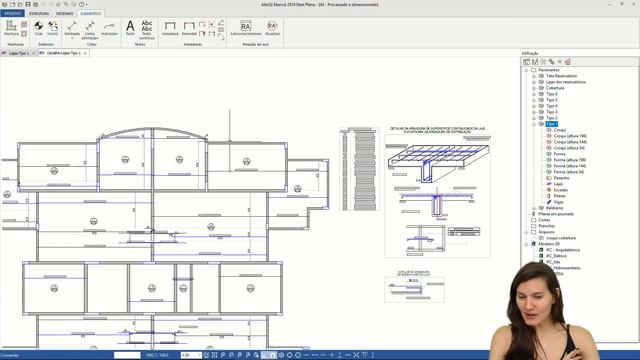Select IFC - Arquitetônico model
The image size is (640, 360).
coord(563,250)
